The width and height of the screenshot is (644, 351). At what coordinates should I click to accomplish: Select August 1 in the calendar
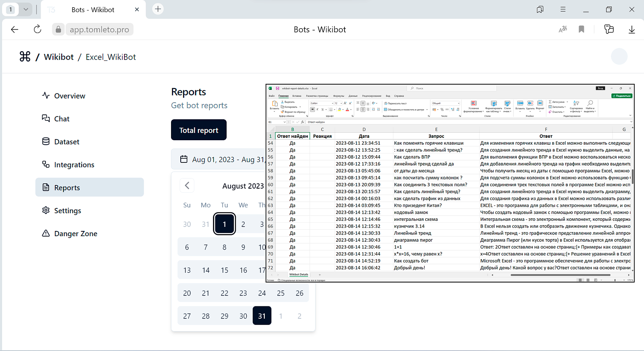pos(225,224)
